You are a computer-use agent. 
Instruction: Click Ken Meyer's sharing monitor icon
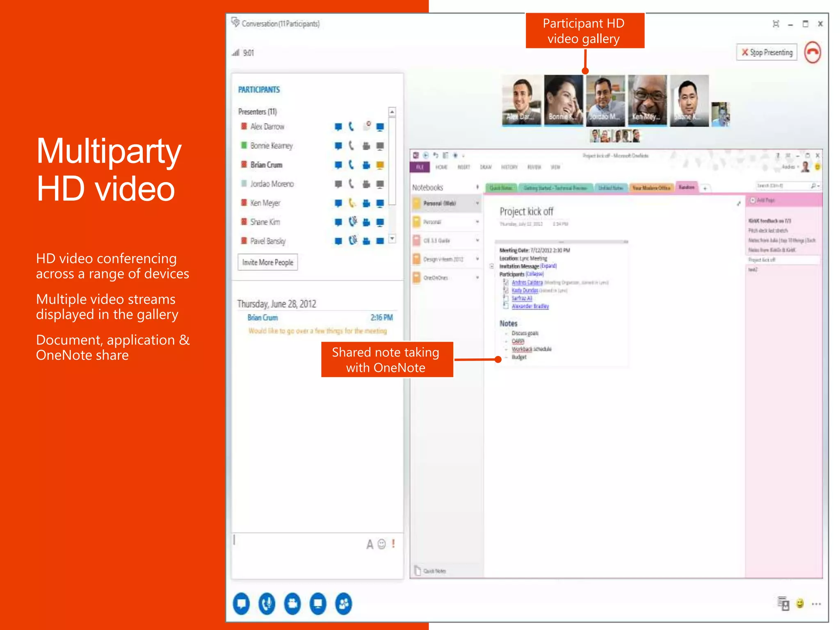tap(380, 203)
